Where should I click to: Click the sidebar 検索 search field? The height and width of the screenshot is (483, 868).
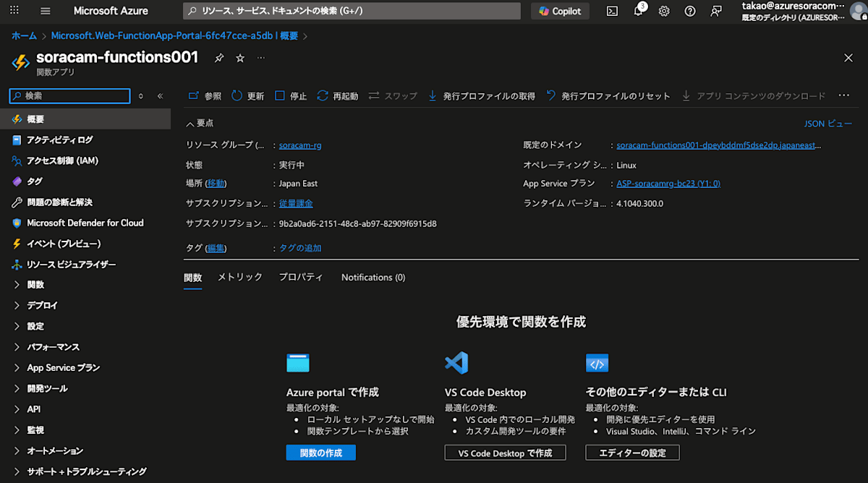[x=69, y=95]
